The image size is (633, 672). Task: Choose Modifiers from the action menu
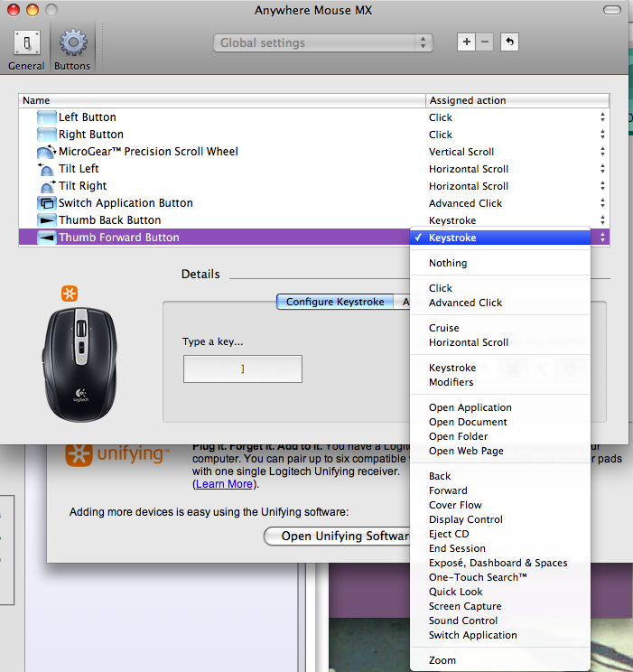(500, 382)
